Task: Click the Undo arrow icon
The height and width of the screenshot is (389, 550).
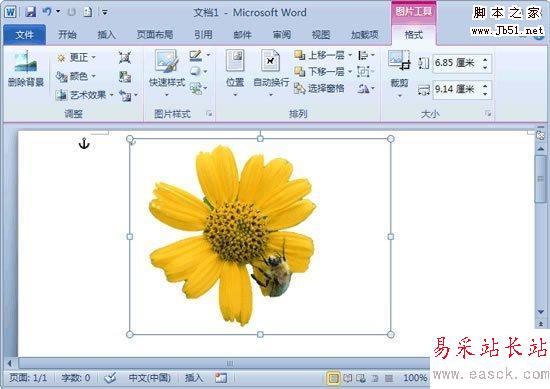Action: click(47, 12)
